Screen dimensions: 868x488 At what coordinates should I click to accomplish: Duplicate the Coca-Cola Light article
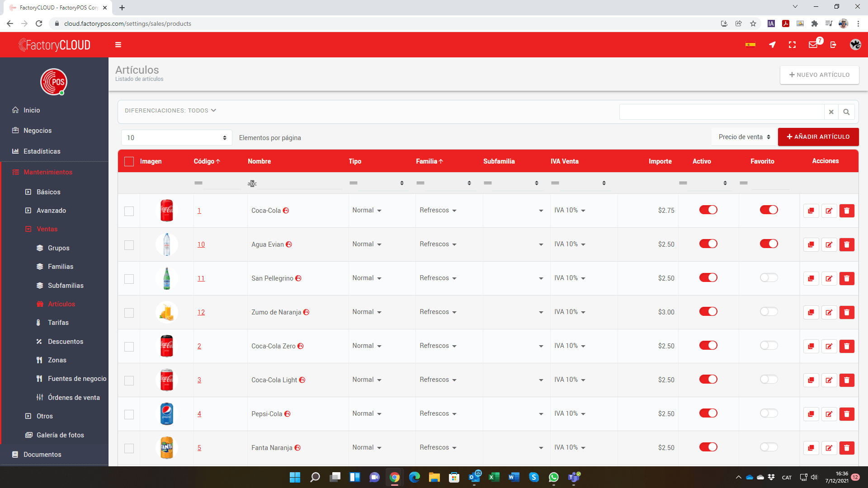(811, 380)
